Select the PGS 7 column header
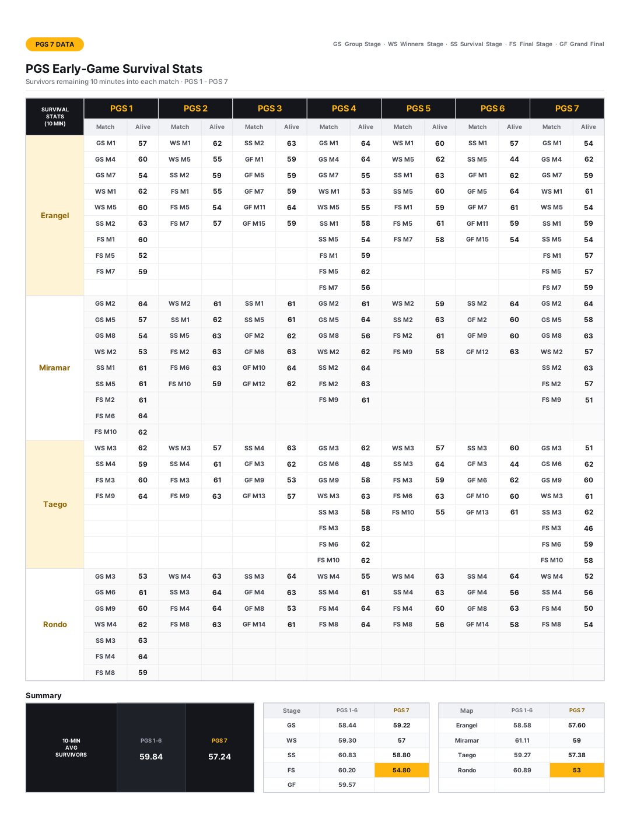This screenshot has width=630, height=840. [567, 108]
